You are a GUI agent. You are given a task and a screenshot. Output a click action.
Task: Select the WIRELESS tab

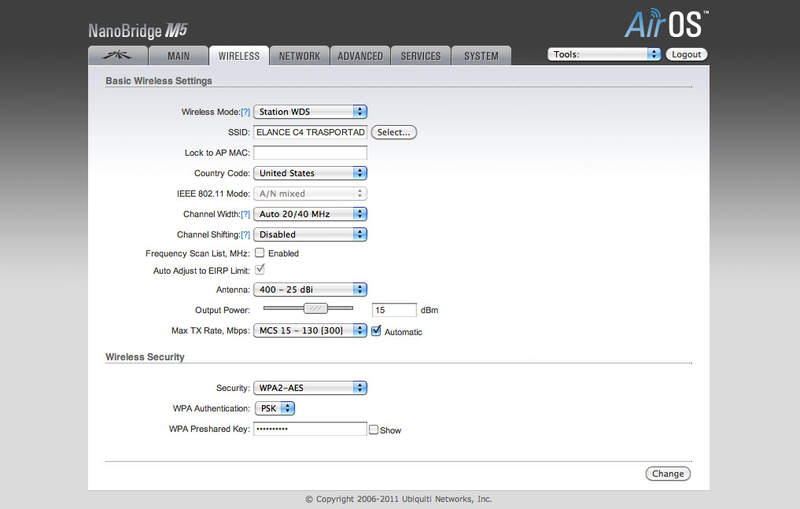point(239,56)
